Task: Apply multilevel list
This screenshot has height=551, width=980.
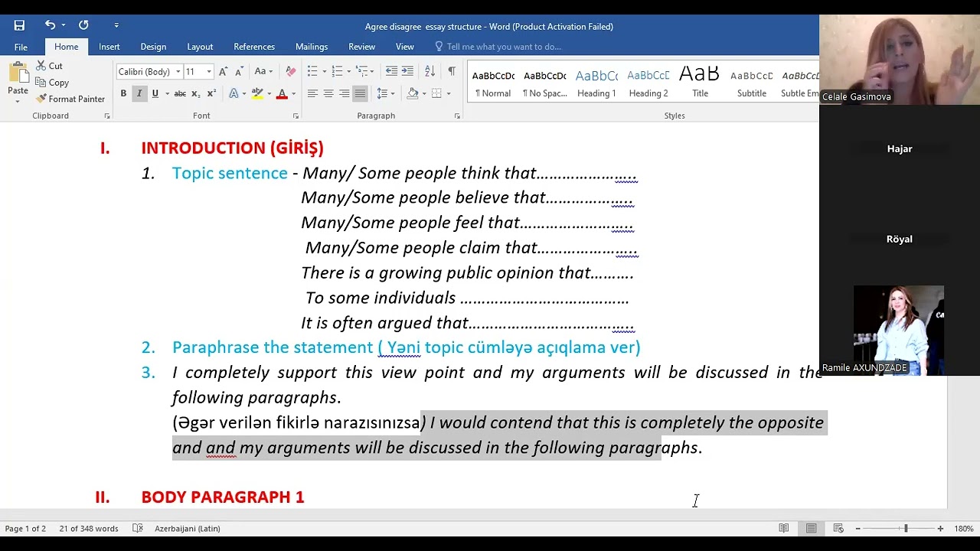Action: click(363, 71)
